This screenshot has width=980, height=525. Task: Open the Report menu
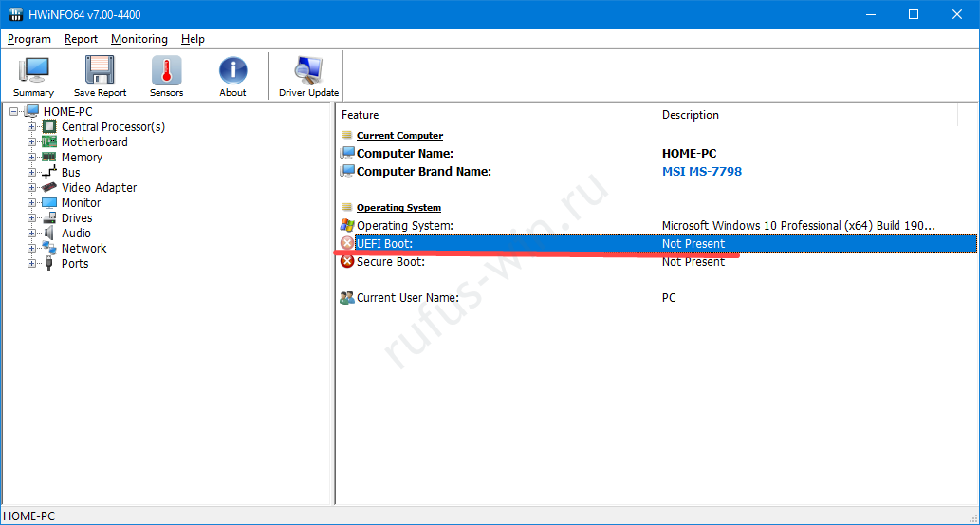click(82, 39)
